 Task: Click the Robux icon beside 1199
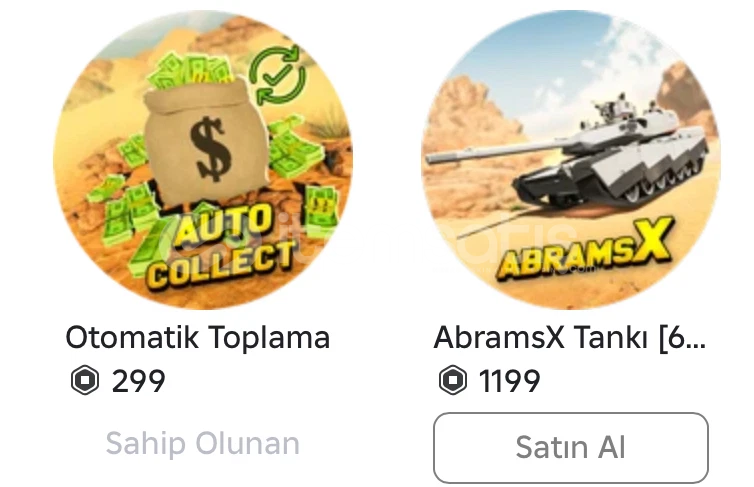click(x=452, y=380)
